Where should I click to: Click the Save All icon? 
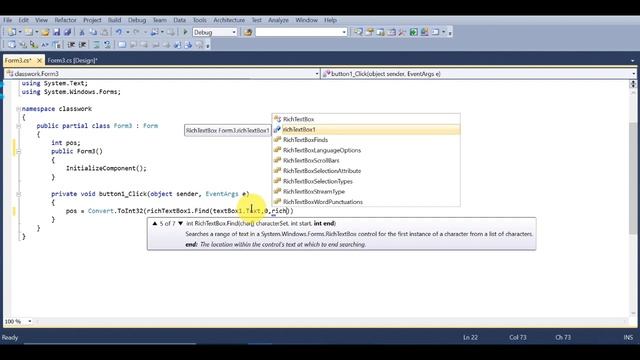[67, 32]
